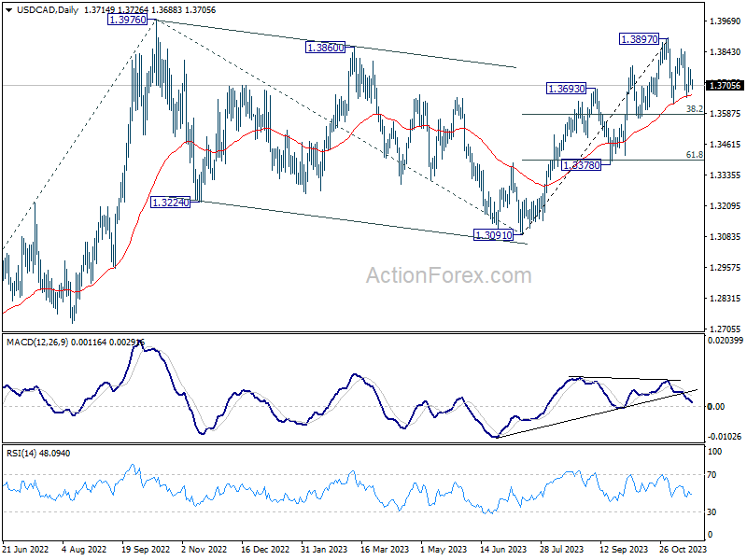Screen dimensions: 747x560
Task: Select the 1.39760 price label
Action: click(127, 20)
